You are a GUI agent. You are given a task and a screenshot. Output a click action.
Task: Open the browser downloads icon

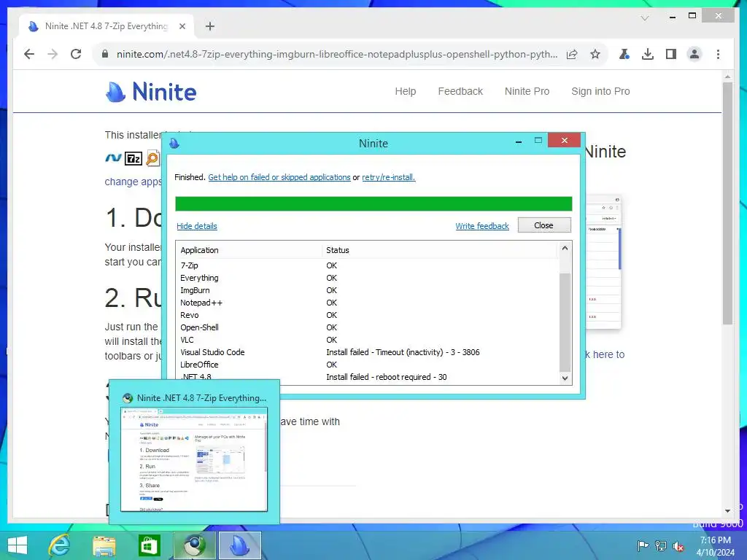point(648,54)
